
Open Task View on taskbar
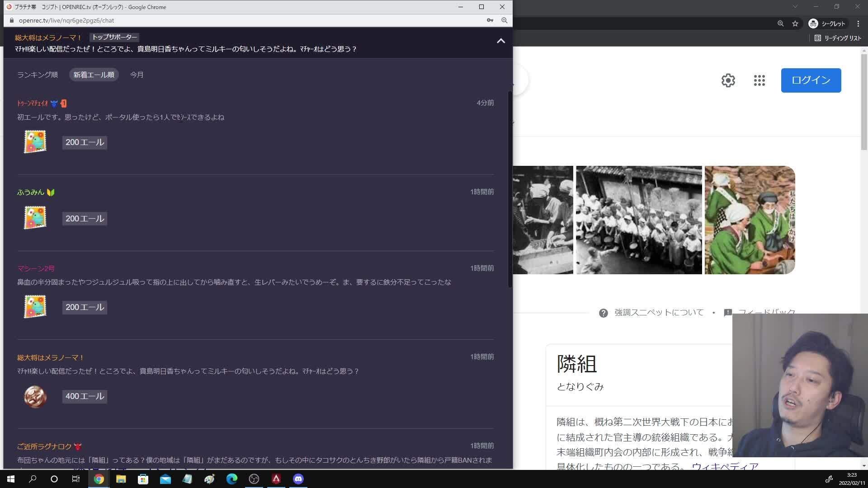point(76,479)
